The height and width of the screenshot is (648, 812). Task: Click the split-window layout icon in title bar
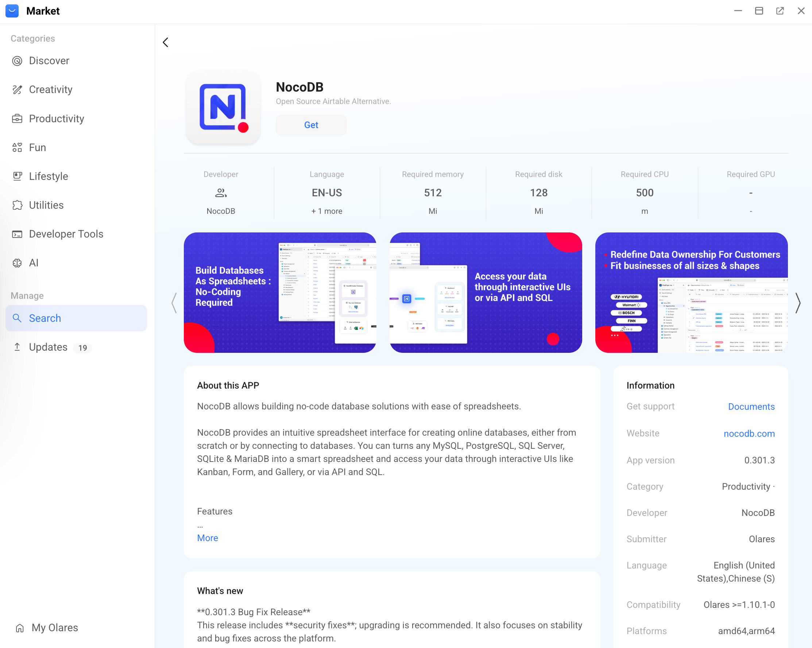coord(759,11)
